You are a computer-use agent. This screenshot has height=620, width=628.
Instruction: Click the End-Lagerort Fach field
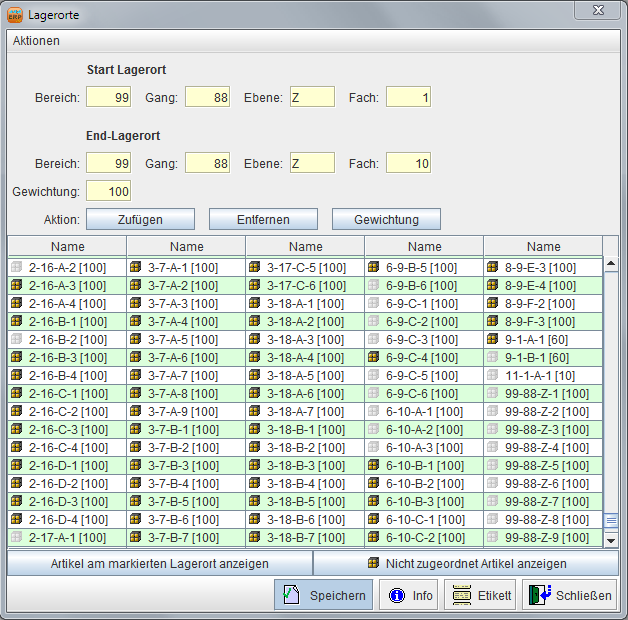click(x=408, y=163)
